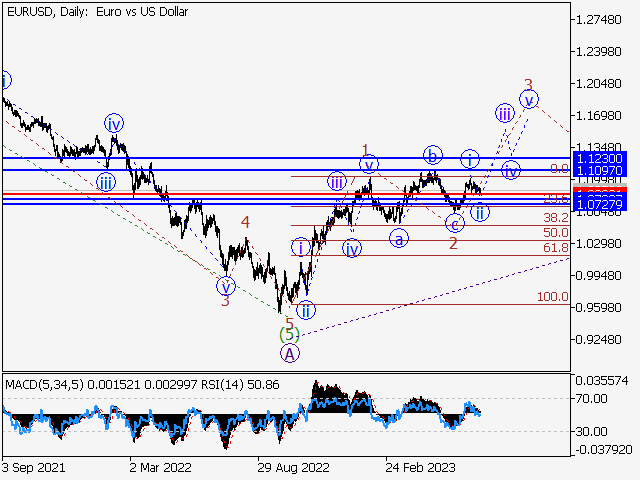Select the "29 Aug 2022" date label

tap(293, 468)
